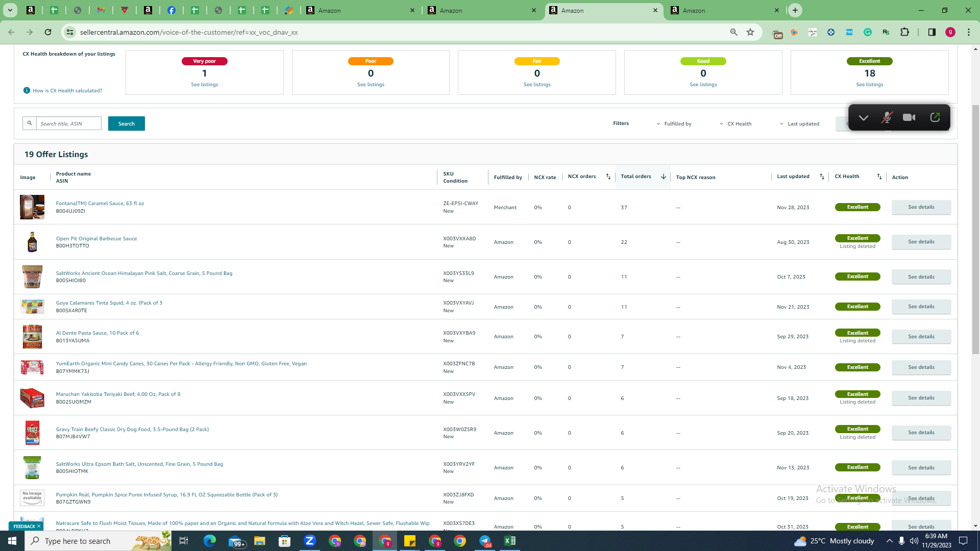The width and height of the screenshot is (980, 551).
Task: See listings under Fair
Action: (537, 85)
